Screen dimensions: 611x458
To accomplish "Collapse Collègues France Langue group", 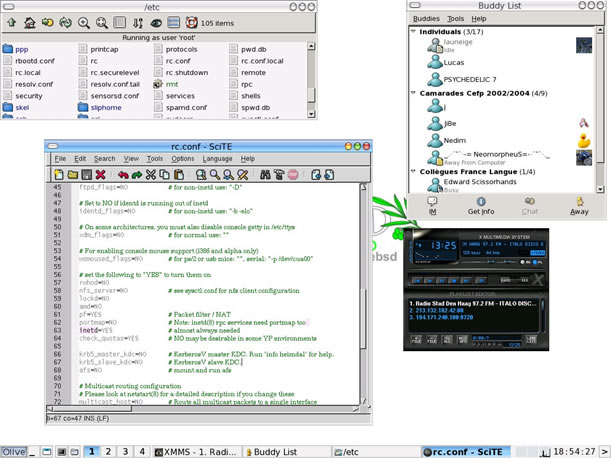I will point(414,172).
